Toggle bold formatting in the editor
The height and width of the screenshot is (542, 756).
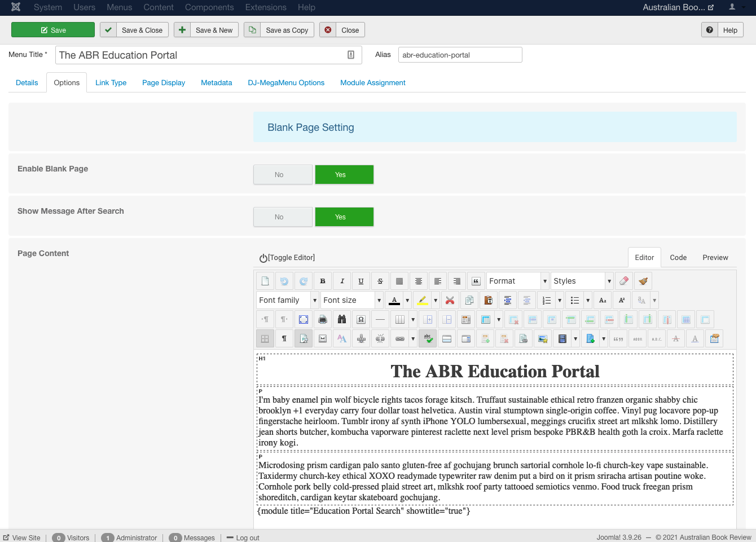[x=323, y=281]
